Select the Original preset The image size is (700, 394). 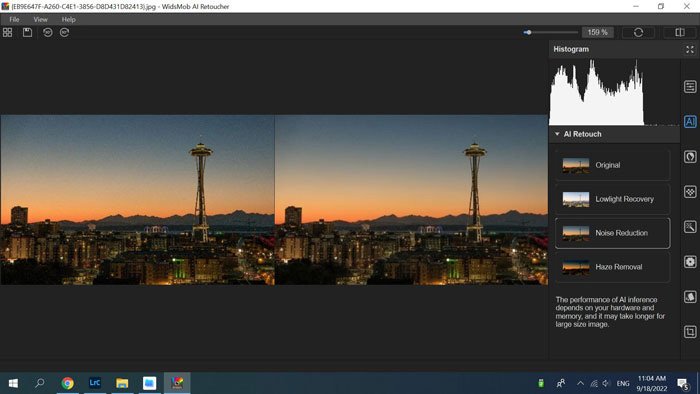pos(612,165)
